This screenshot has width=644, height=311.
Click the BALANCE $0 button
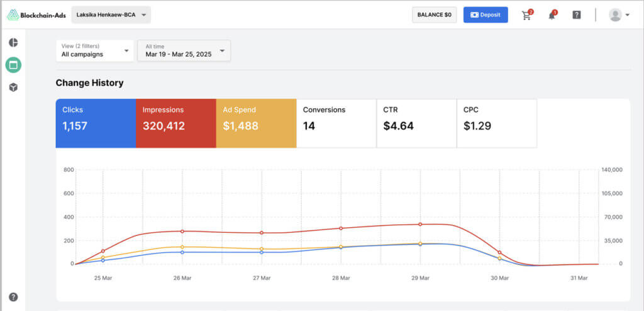coord(435,15)
